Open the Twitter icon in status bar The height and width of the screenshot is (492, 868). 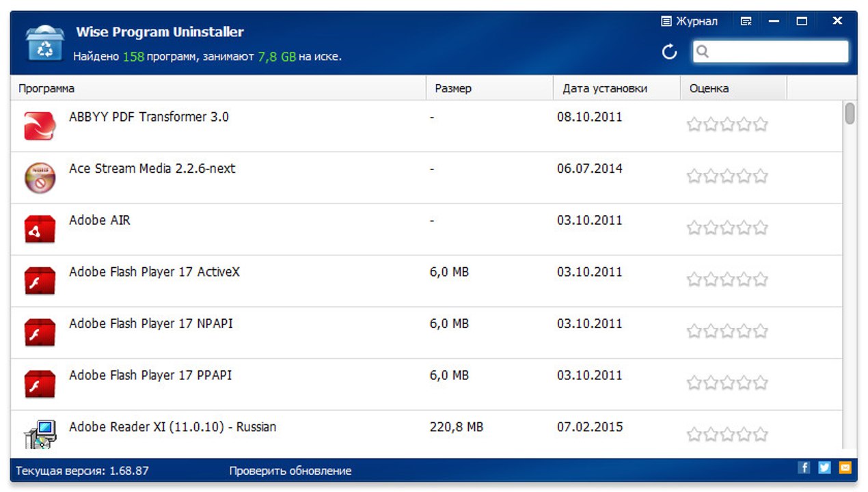click(825, 468)
